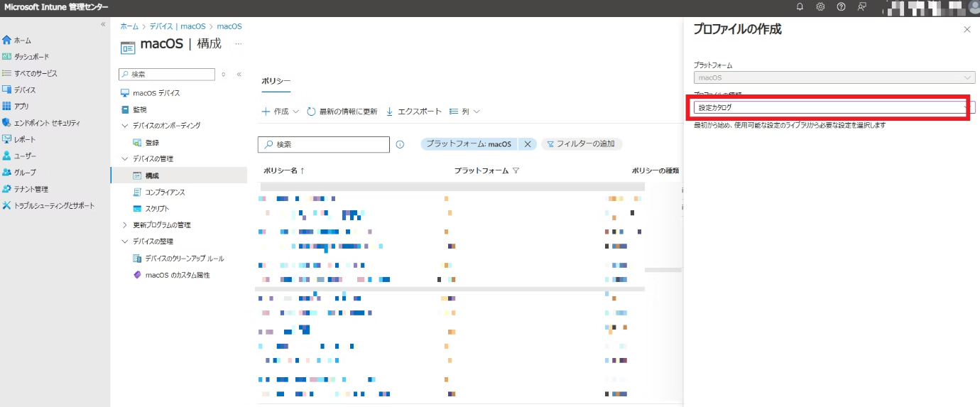Open the 作成 dropdown button
Screen dimensions: 980x407
click(x=281, y=112)
